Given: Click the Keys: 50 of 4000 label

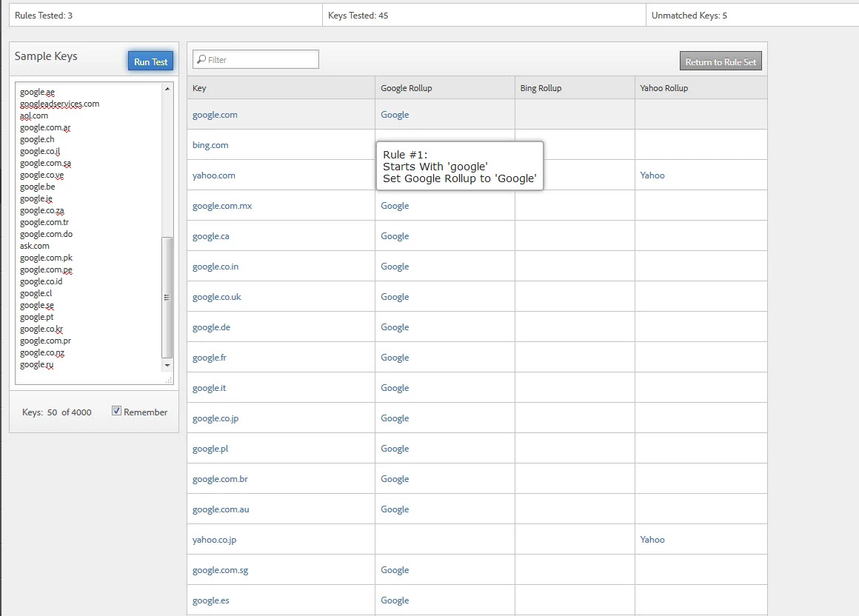Looking at the screenshot, I should coord(57,412).
